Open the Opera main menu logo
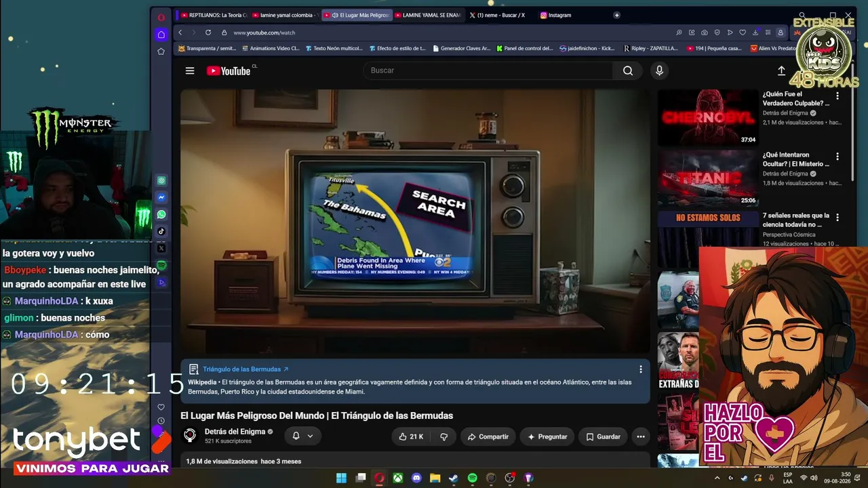This screenshot has width=868, height=488. 161,18
